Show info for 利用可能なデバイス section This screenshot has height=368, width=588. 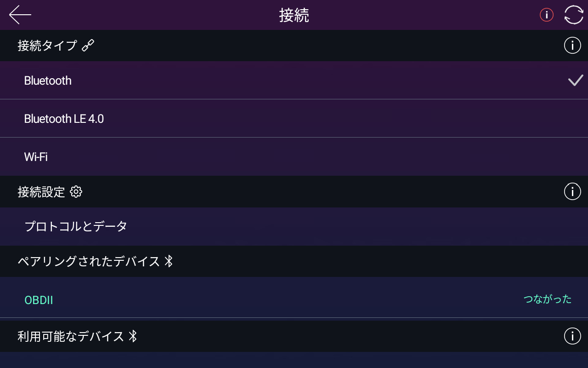572,336
